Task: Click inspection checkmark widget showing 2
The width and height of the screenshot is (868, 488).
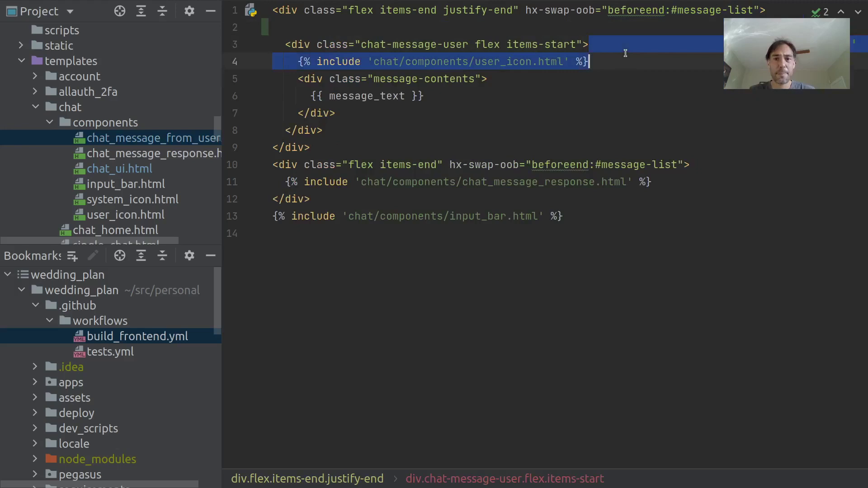Action: click(x=820, y=12)
